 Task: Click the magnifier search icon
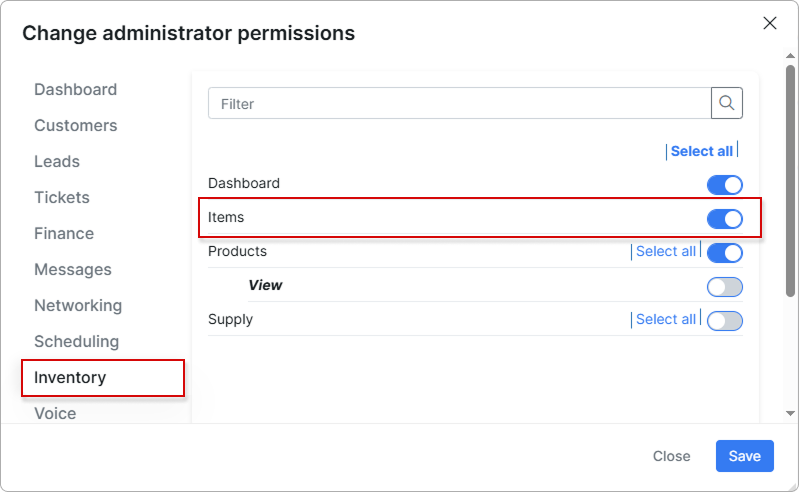pos(727,103)
